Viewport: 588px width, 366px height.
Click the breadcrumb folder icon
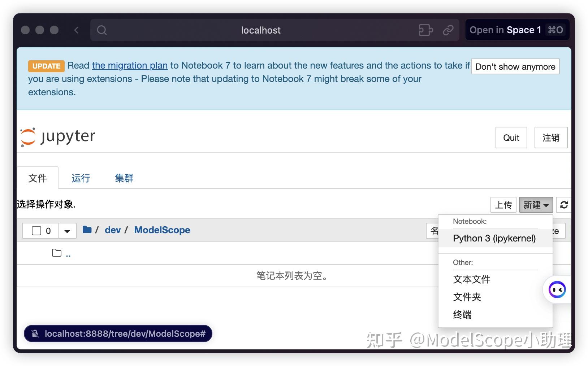click(87, 230)
